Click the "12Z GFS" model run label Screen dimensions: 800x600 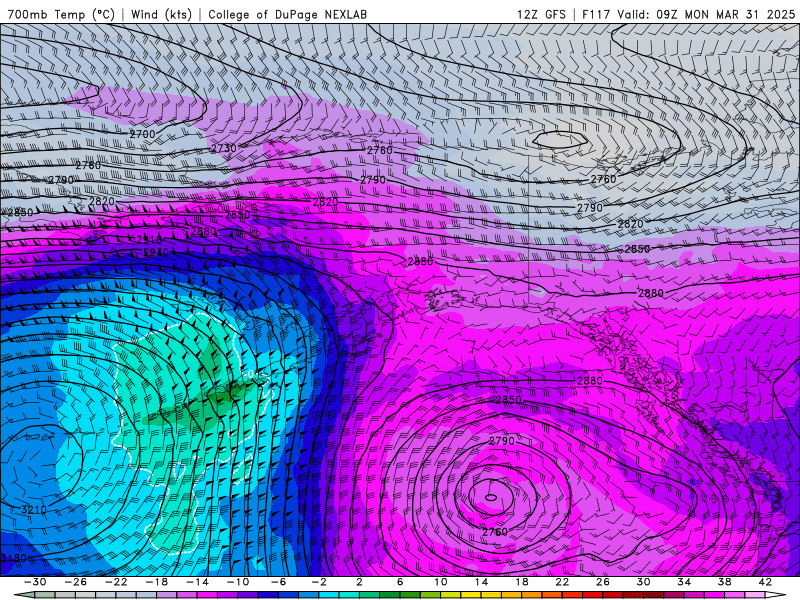(x=541, y=15)
